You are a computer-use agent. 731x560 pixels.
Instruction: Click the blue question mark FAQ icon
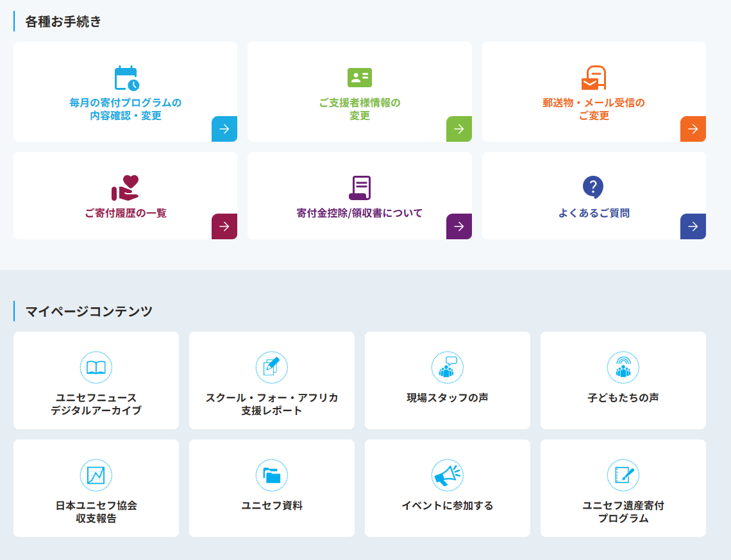coord(593,187)
